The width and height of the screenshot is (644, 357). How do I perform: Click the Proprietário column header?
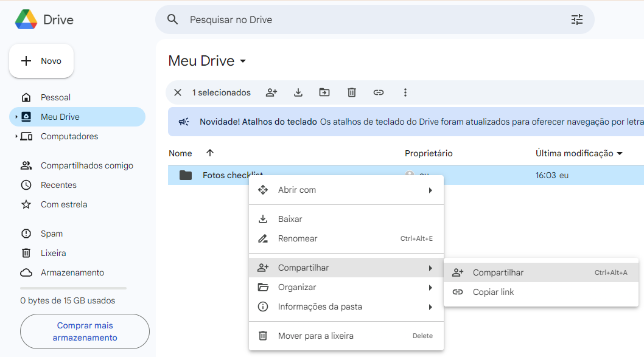pos(429,153)
